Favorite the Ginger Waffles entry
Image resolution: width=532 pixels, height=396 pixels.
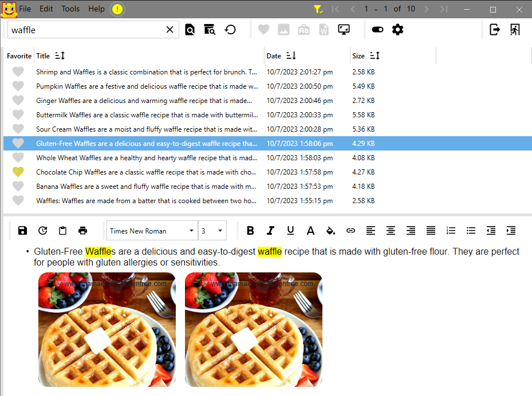click(x=18, y=100)
